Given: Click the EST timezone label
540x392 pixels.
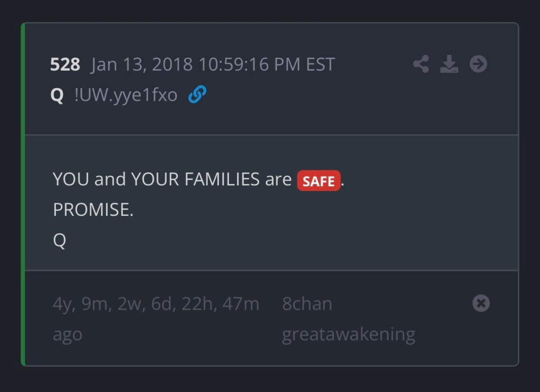Looking at the screenshot, I should [320, 64].
